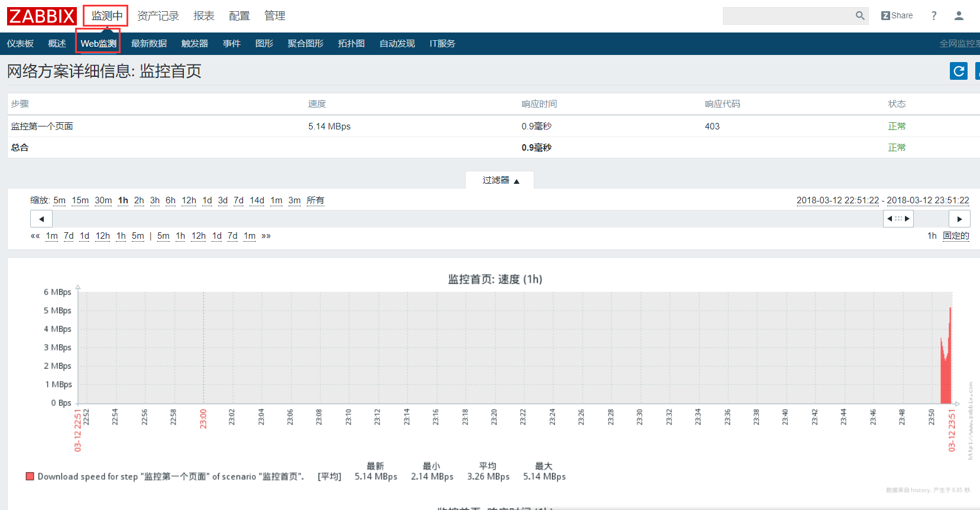This screenshot has width=980, height=510.
Task: Set zoom to 所有
Action: (316, 200)
